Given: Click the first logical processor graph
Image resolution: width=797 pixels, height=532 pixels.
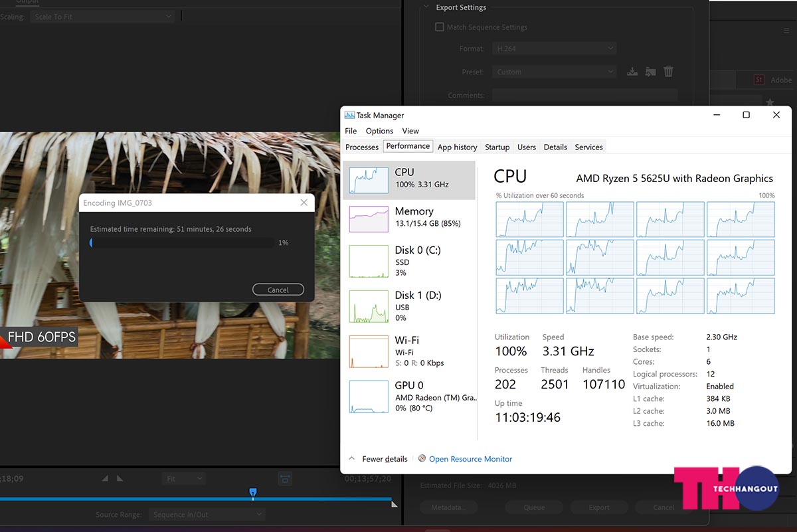Looking at the screenshot, I should [x=529, y=219].
